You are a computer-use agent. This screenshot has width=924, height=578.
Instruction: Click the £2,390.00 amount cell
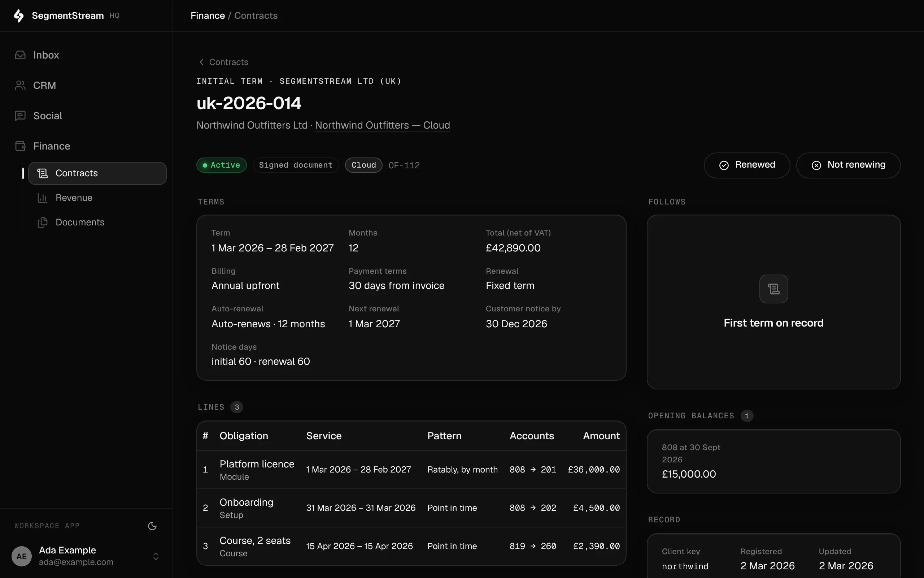[x=596, y=546]
